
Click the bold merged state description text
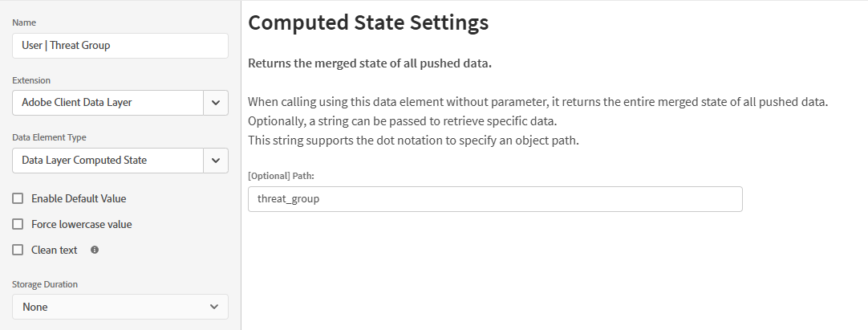click(x=370, y=63)
